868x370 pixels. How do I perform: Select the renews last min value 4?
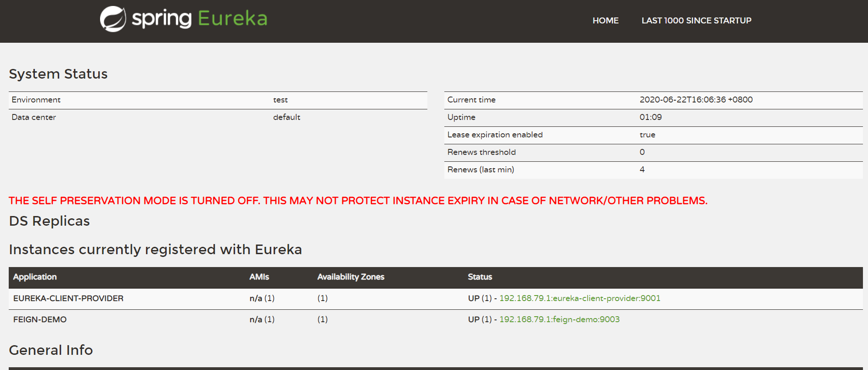(642, 170)
